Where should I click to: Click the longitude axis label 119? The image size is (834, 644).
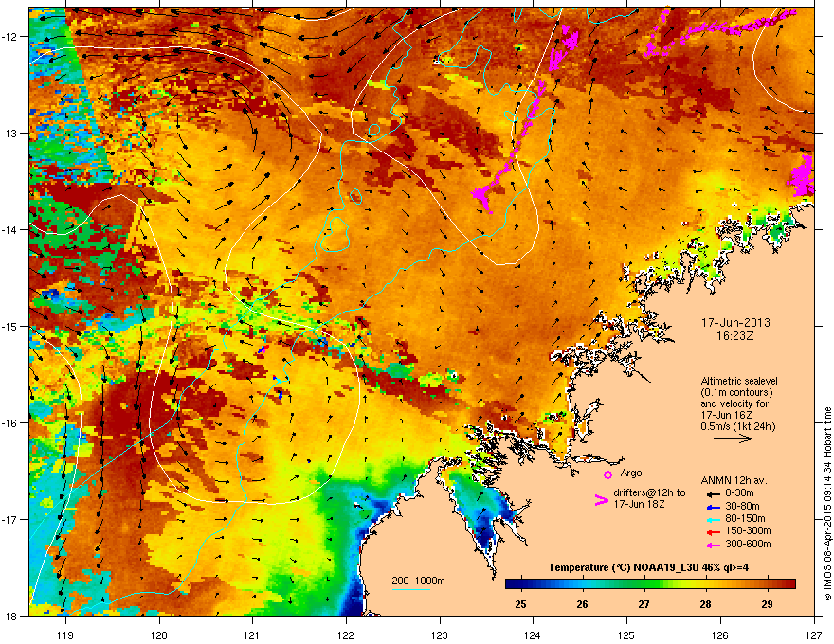65,635
